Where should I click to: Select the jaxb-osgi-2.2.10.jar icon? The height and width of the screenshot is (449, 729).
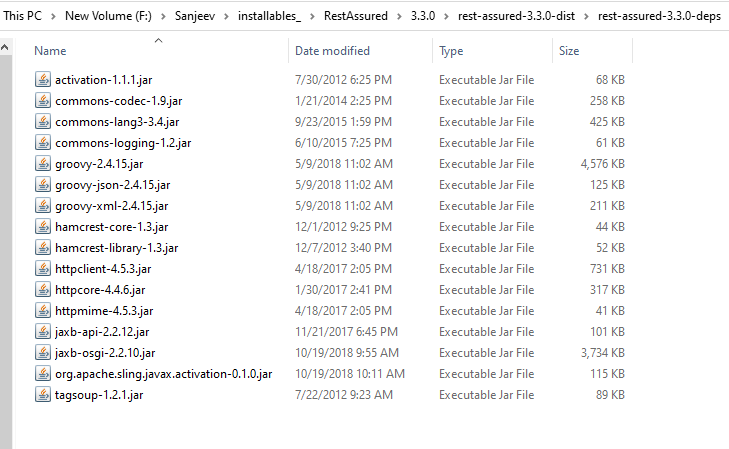point(43,353)
